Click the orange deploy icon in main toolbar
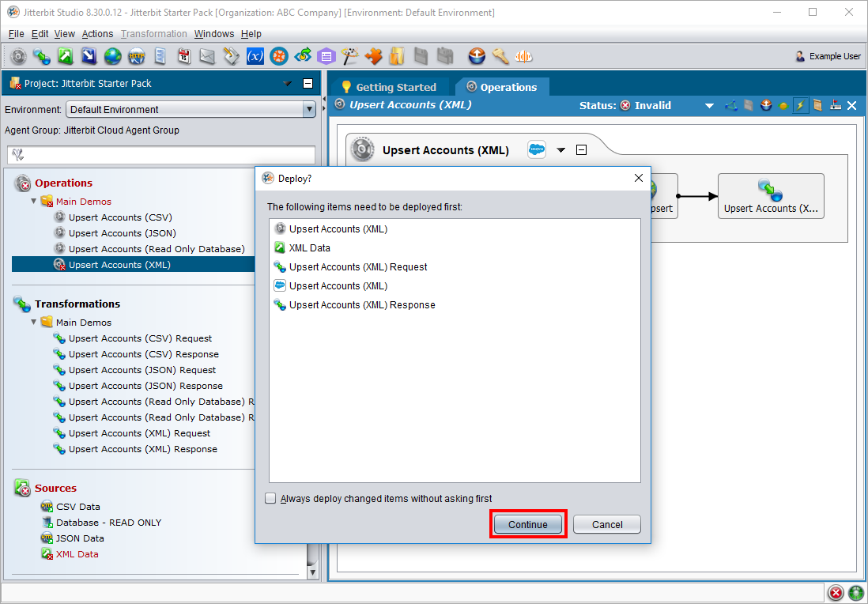This screenshot has height=604, width=868. (477, 56)
